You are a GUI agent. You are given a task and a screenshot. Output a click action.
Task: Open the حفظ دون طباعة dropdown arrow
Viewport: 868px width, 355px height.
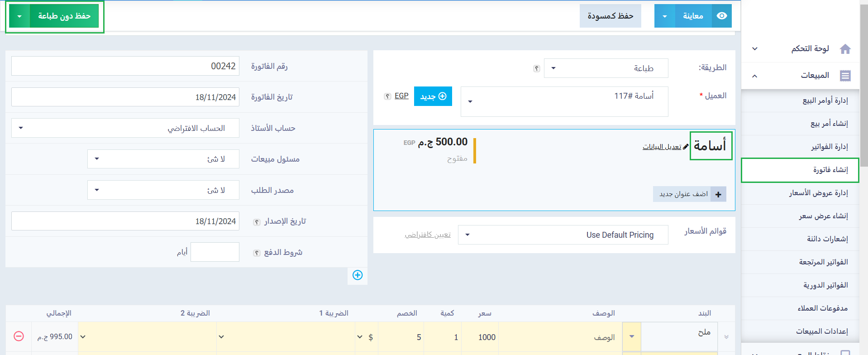(x=19, y=16)
